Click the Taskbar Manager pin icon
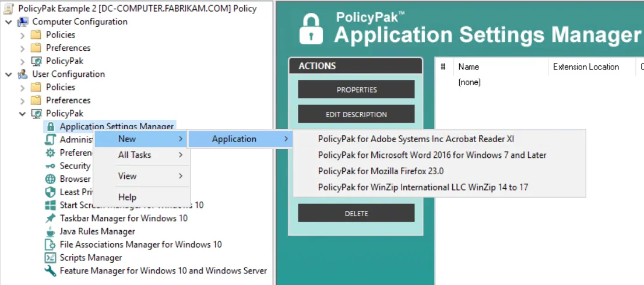 click(50, 218)
